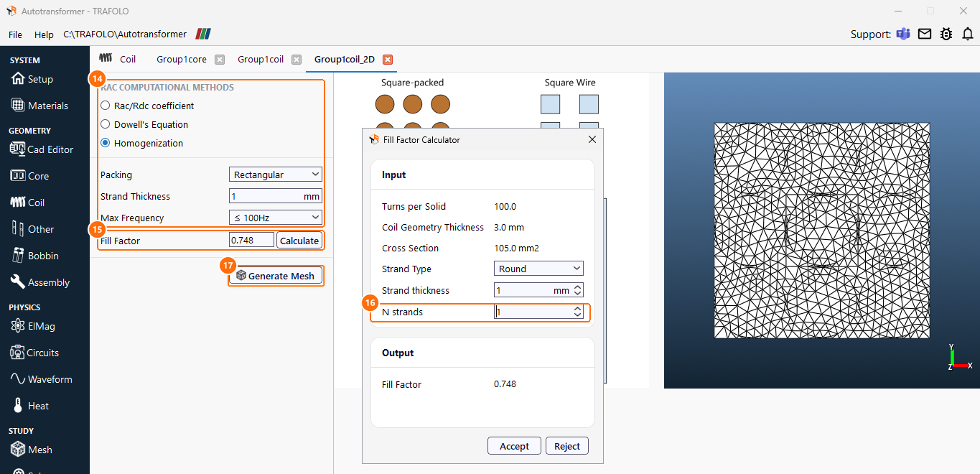Image resolution: width=980 pixels, height=474 pixels.
Task: Click the mesh preview in 3D viewport
Action: [x=822, y=230]
